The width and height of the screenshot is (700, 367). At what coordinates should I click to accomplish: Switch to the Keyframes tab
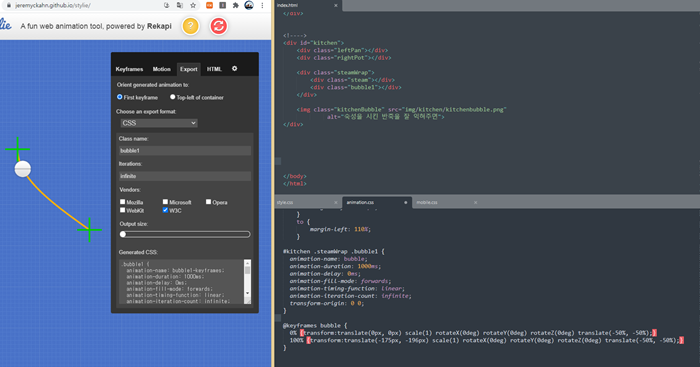[x=129, y=69]
